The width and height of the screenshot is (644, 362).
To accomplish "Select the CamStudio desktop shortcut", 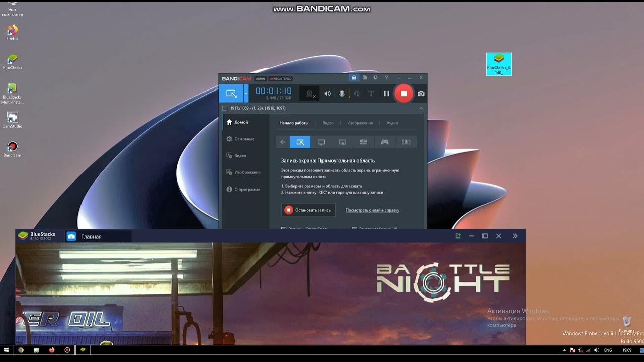I will tap(12, 120).
